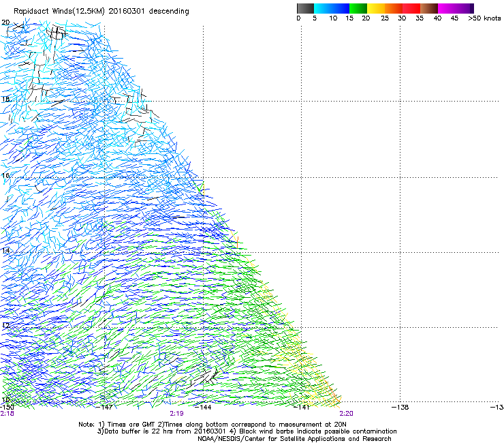Screen dimensions: 504x443
Task: Click latitude label '12' on the axis
Action: pyautogui.click(x=5, y=325)
